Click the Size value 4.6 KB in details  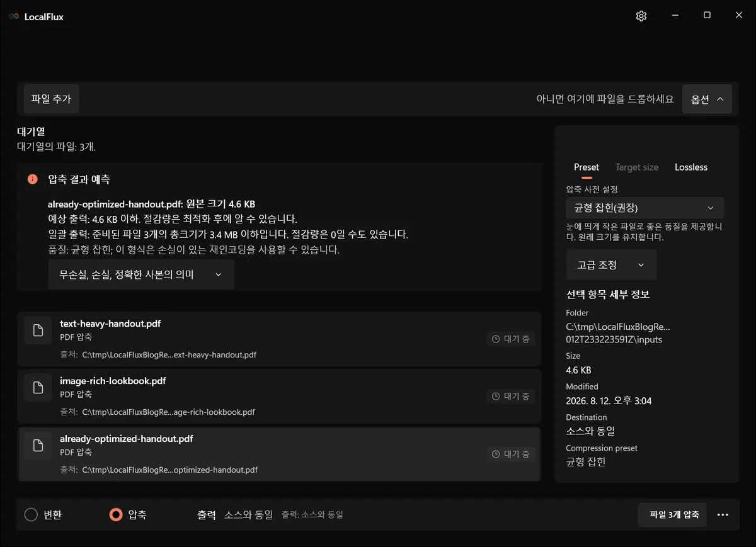(x=578, y=370)
